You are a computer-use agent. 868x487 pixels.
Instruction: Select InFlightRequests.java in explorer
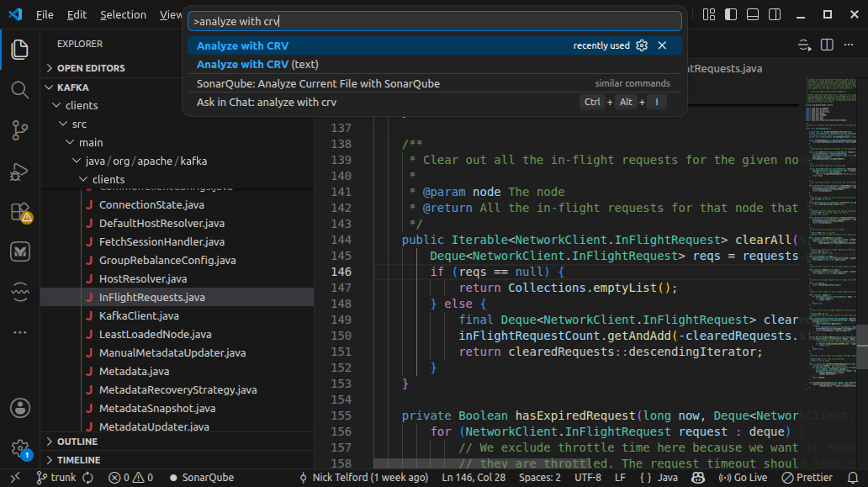[x=177, y=297]
